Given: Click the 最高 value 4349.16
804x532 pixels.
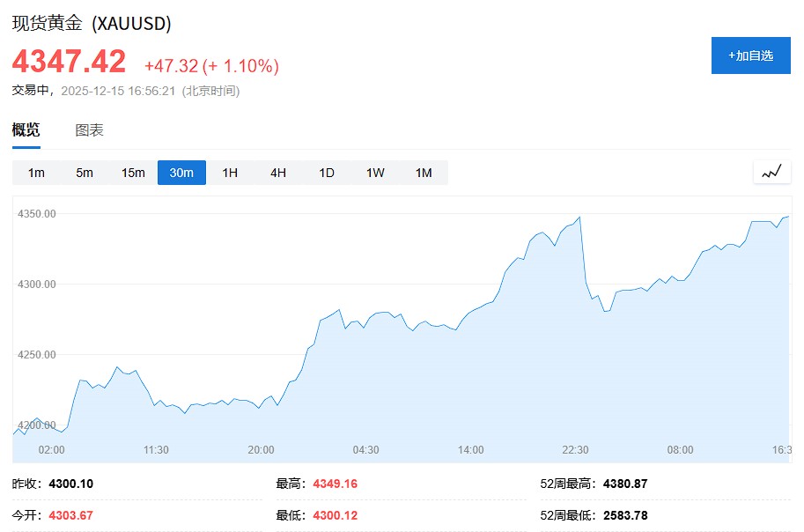Looking at the screenshot, I should (x=335, y=484).
